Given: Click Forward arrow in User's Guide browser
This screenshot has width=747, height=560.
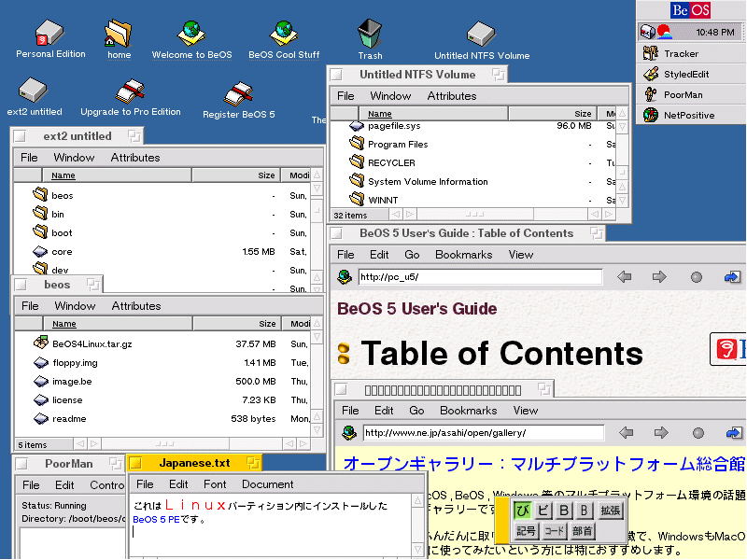Looking at the screenshot, I should pyautogui.click(x=659, y=276).
